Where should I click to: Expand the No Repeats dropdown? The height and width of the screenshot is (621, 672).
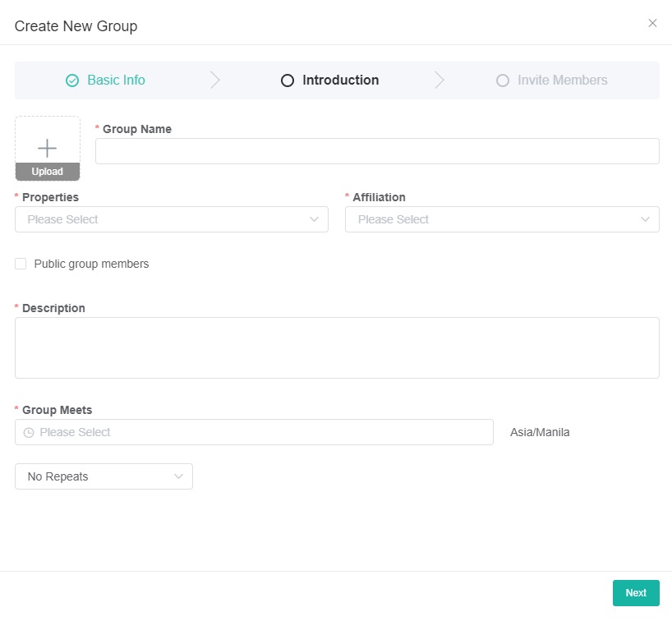(x=104, y=476)
